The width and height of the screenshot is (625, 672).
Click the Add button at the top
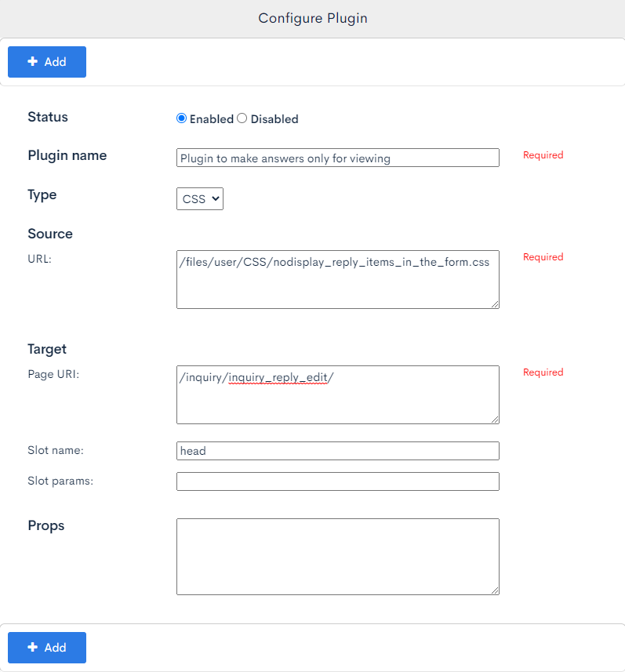pyautogui.click(x=47, y=62)
